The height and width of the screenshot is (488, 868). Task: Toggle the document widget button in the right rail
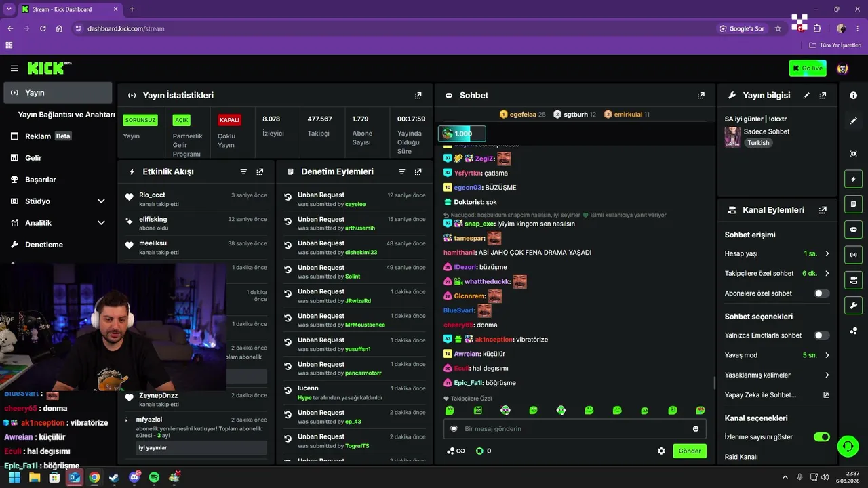pos(853,204)
